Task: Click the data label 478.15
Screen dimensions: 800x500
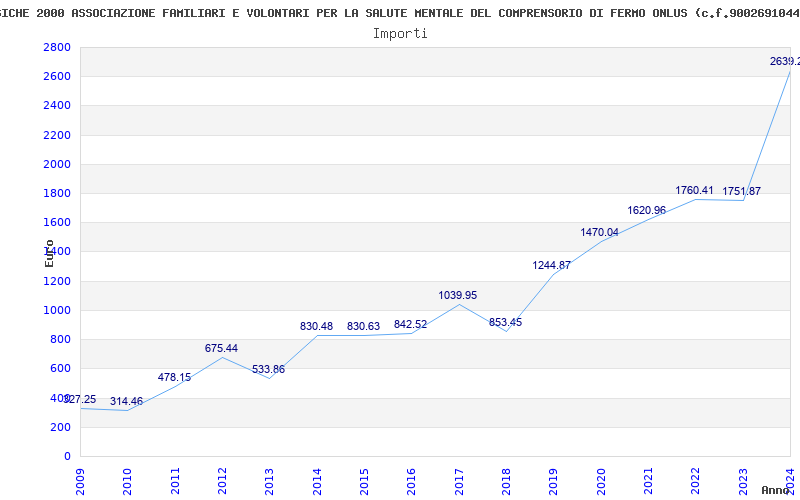Action: [x=174, y=378]
